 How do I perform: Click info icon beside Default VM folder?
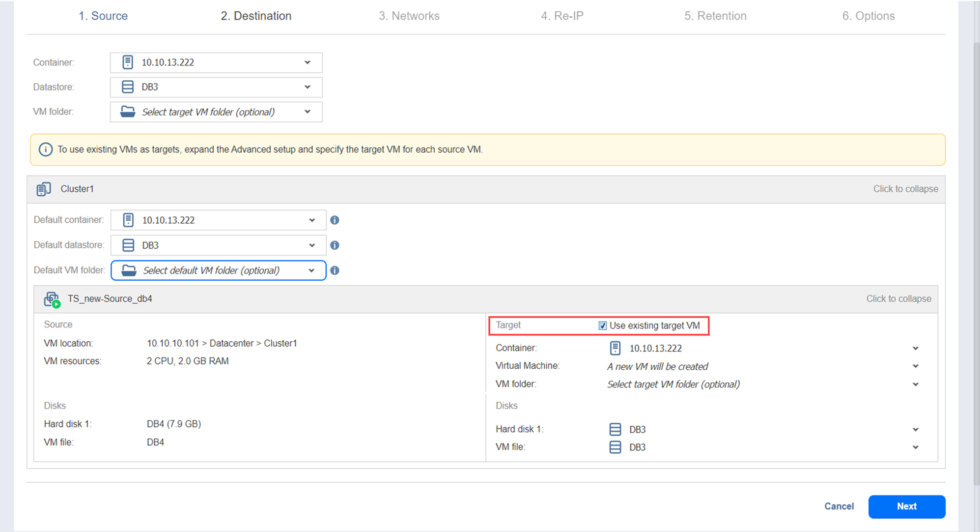tap(335, 270)
